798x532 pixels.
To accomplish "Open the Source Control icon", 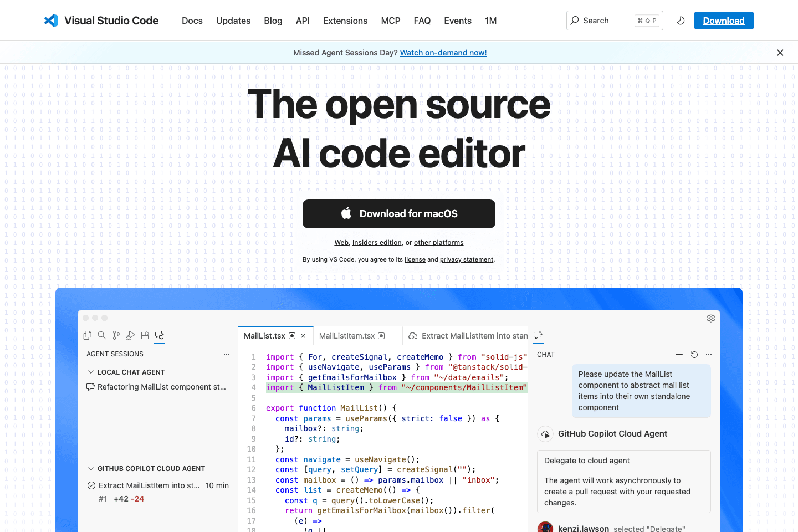I will [116, 335].
